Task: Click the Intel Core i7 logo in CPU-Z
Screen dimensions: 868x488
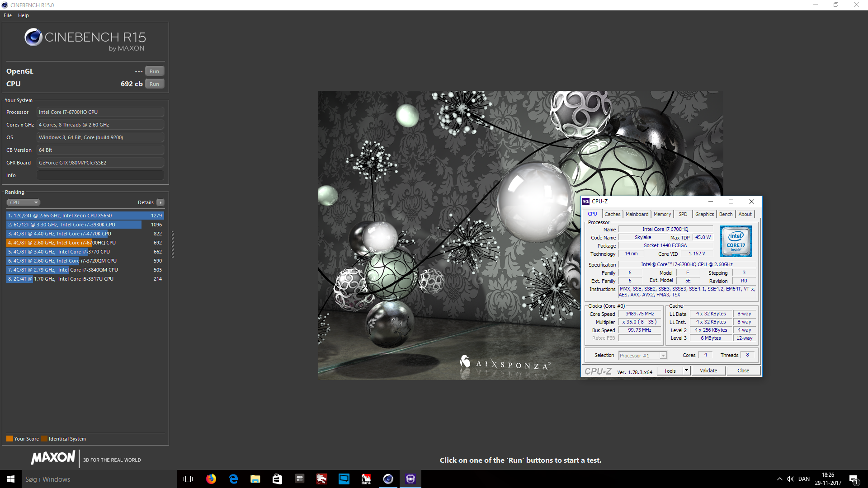Action: [x=736, y=241]
